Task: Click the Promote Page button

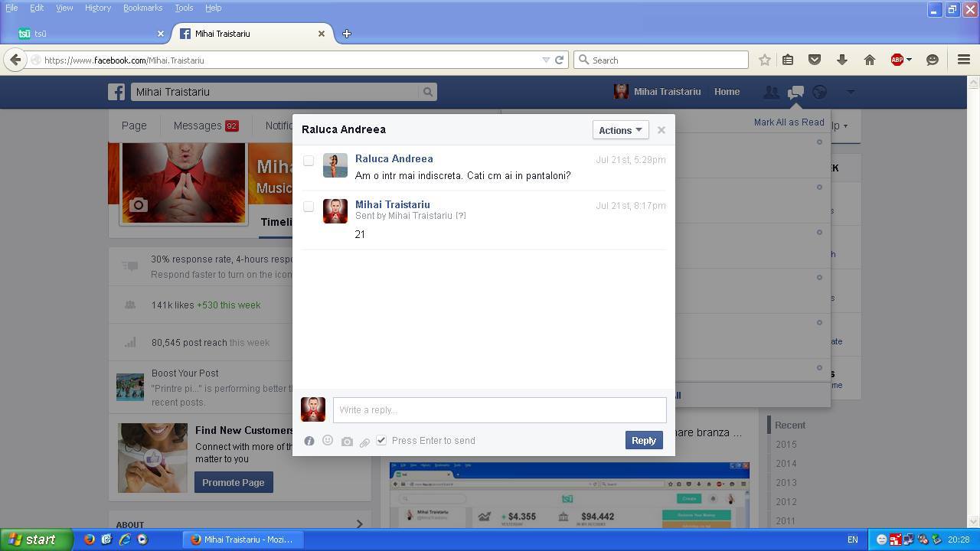Action: [x=234, y=482]
